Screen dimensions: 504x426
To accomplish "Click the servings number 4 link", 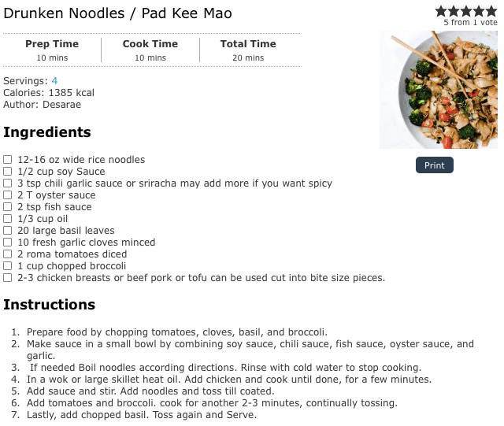I will [54, 81].
